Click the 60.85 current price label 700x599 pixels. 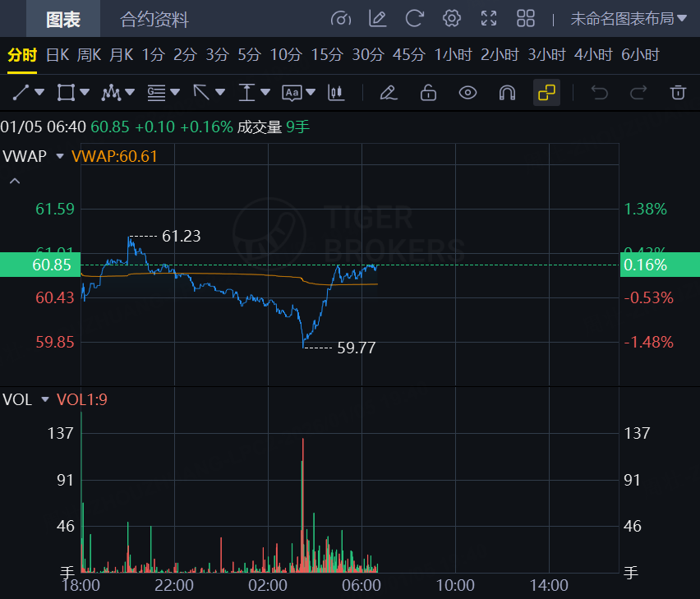(51, 265)
